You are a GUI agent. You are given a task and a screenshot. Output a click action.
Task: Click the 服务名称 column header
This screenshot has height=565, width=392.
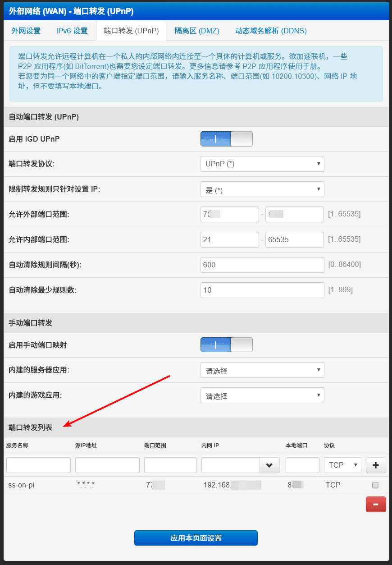coord(17,445)
